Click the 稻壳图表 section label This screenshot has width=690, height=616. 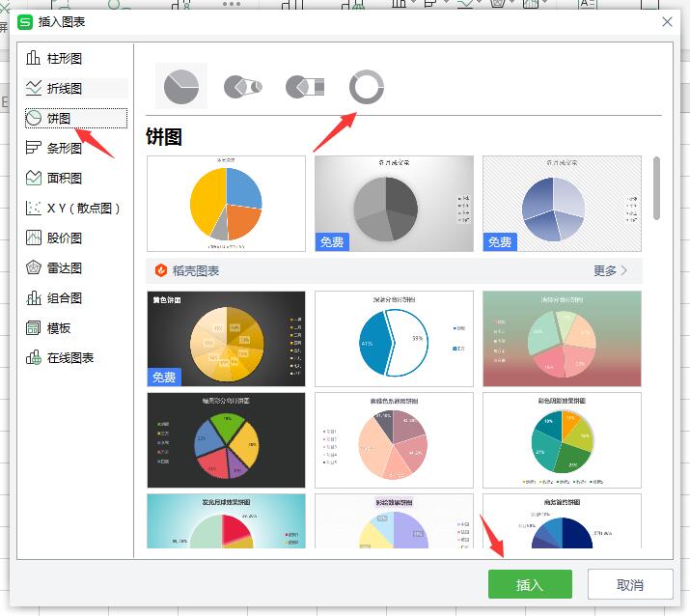pyautogui.click(x=195, y=270)
